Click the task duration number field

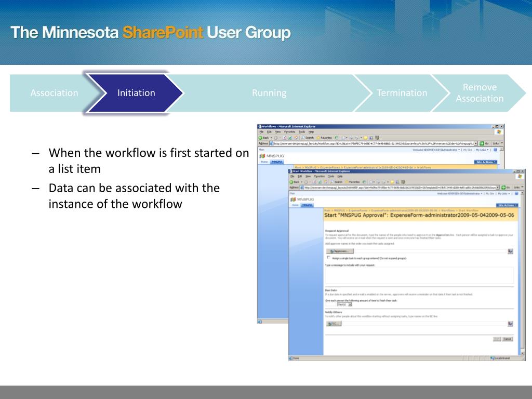click(331, 304)
